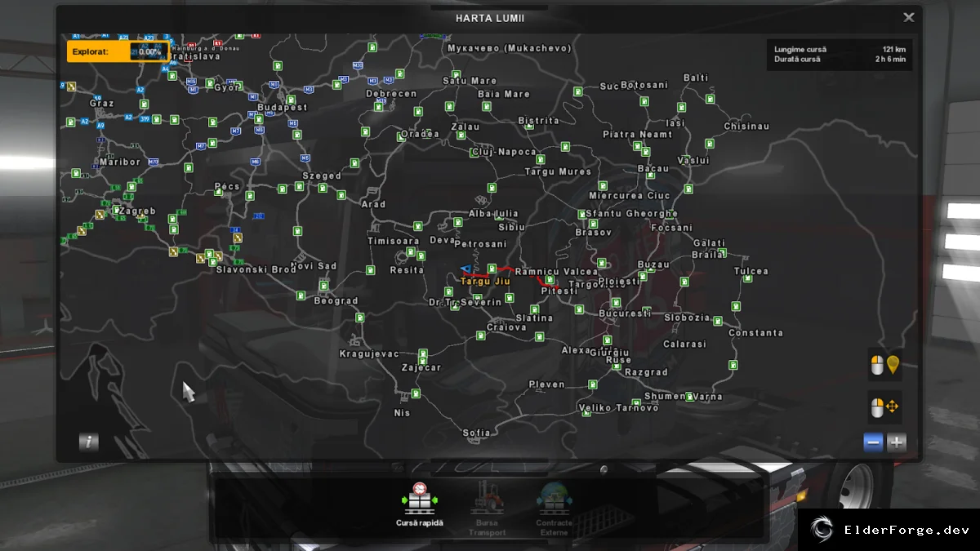The height and width of the screenshot is (551, 980).
Task: Select Oradea on the map
Action: [x=420, y=135]
